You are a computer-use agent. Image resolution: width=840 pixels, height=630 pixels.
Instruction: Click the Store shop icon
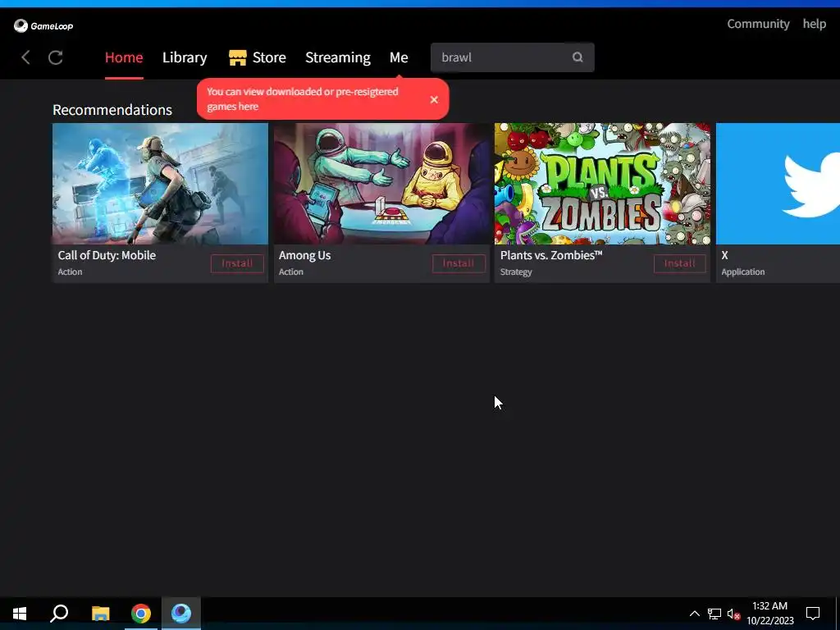pos(237,57)
